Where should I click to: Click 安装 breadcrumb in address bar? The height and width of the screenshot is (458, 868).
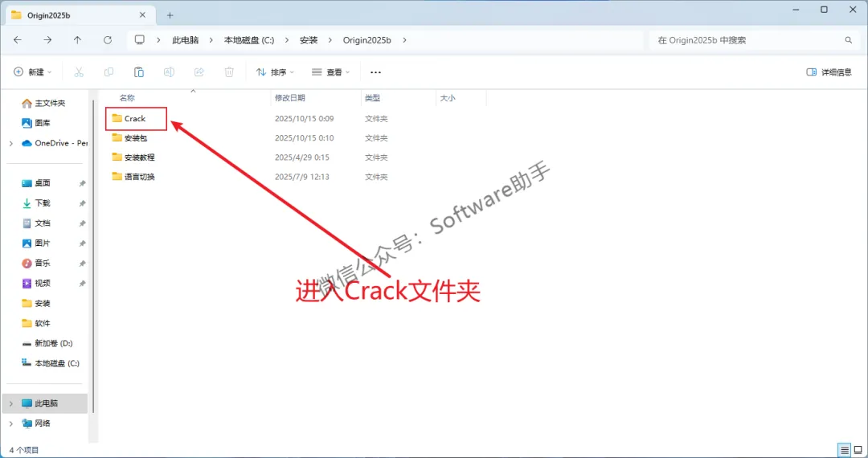click(x=309, y=40)
